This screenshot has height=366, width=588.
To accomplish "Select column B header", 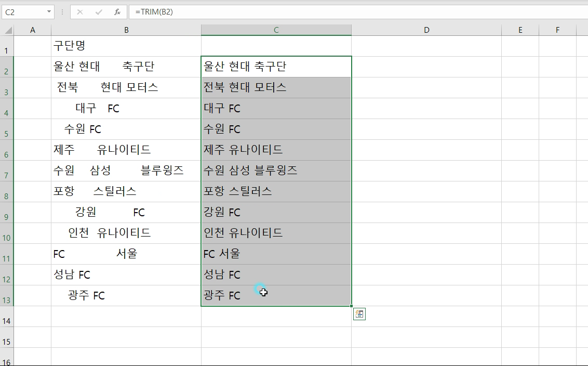I will click(126, 30).
